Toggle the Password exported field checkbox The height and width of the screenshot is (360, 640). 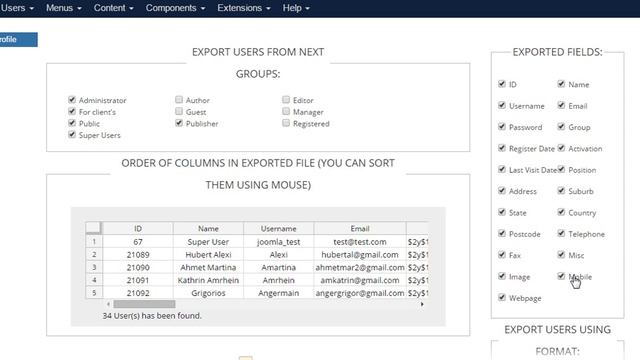502,127
